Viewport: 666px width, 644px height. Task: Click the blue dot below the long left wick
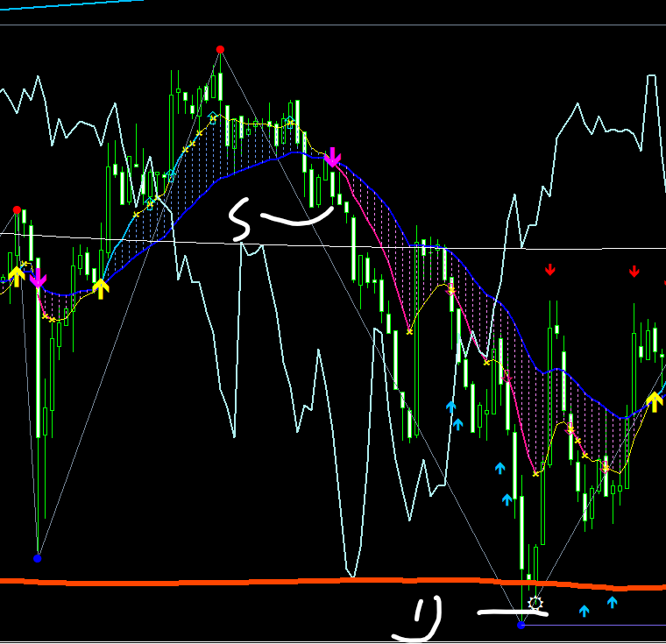coord(38,558)
